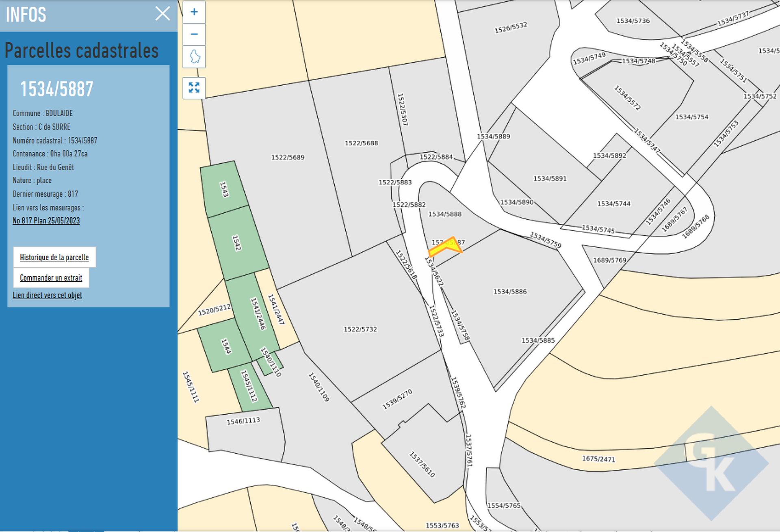The width and height of the screenshot is (780, 532).
Task: Close the INFOS panel
Action: [162, 14]
